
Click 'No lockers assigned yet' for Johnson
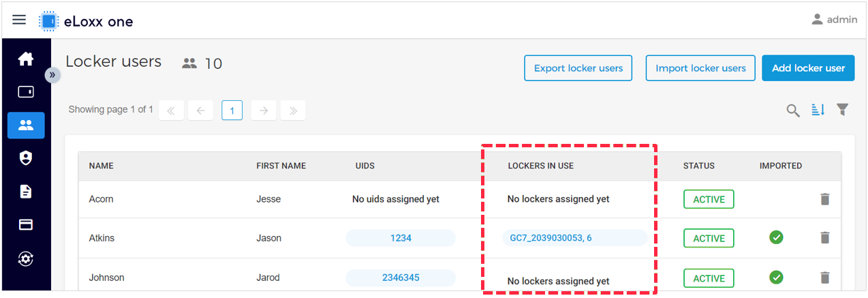coord(559,281)
